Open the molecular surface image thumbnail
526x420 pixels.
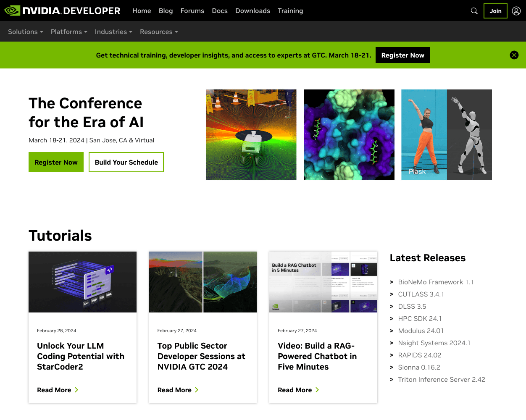click(x=349, y=135)
